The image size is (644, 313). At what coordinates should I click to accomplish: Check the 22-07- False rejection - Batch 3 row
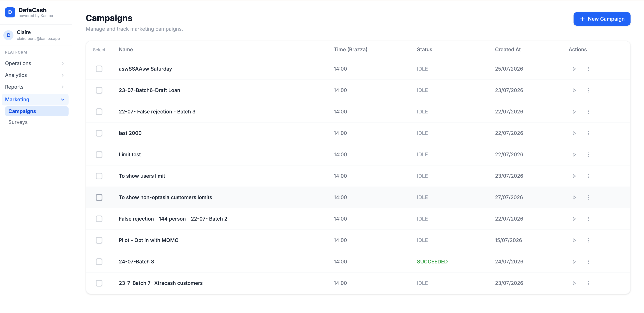click(x=99, y=112)
